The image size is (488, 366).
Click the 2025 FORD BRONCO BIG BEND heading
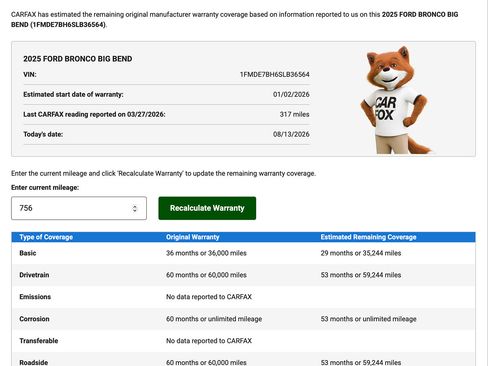tap(78, 59)
